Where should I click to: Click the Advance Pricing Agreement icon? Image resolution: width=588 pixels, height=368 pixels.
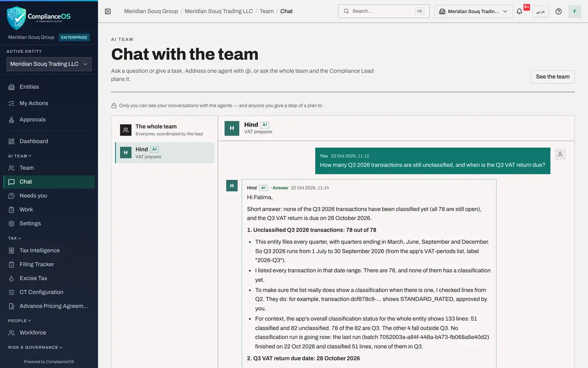pos(11,306)
